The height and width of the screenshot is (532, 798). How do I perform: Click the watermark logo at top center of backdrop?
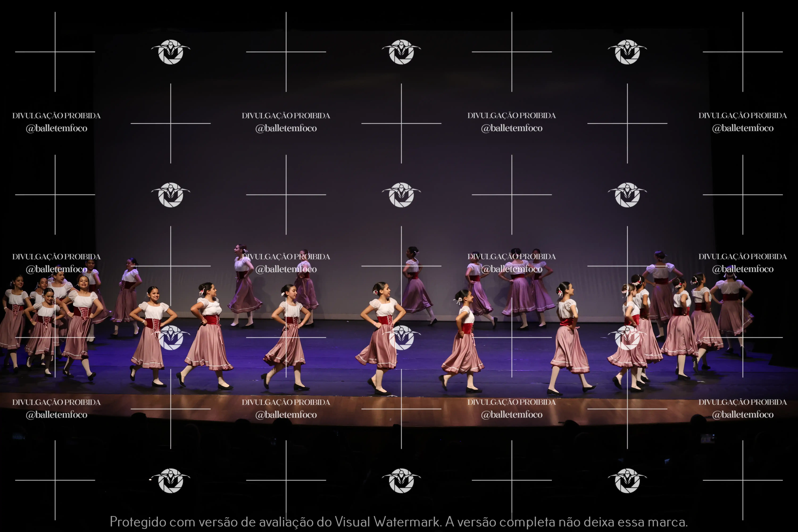click(401, 52)
